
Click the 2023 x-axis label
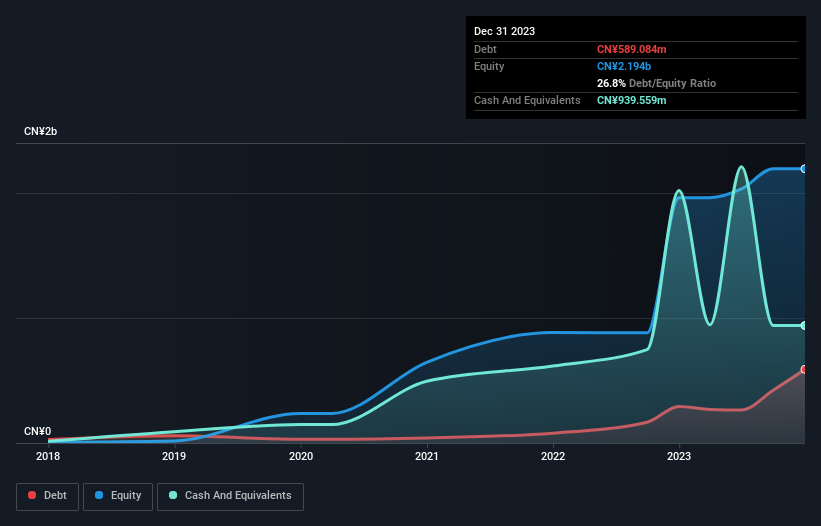[x=679, y=456]
